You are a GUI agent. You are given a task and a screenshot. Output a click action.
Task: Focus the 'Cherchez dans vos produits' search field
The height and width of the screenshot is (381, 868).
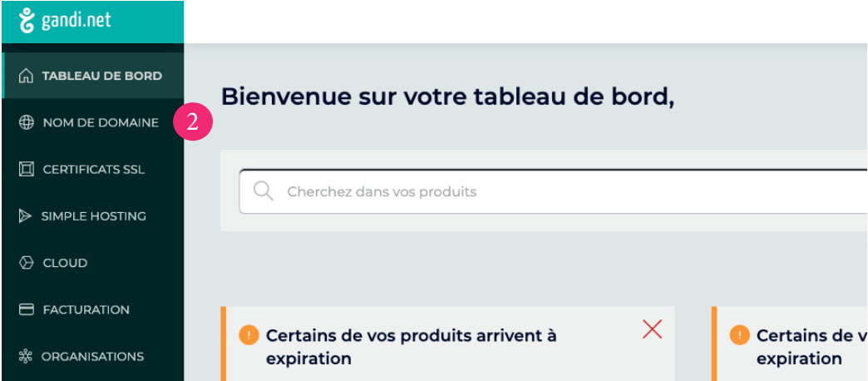554,191
